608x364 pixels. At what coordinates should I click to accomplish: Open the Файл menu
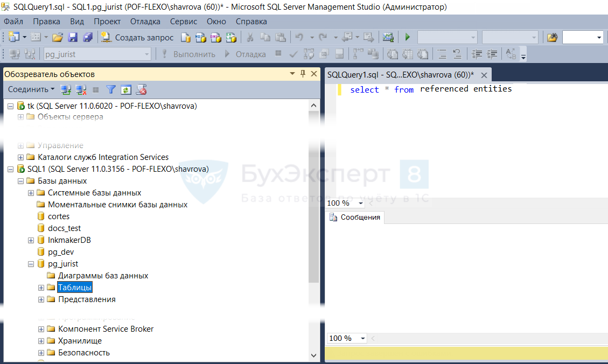click(13, 22)
